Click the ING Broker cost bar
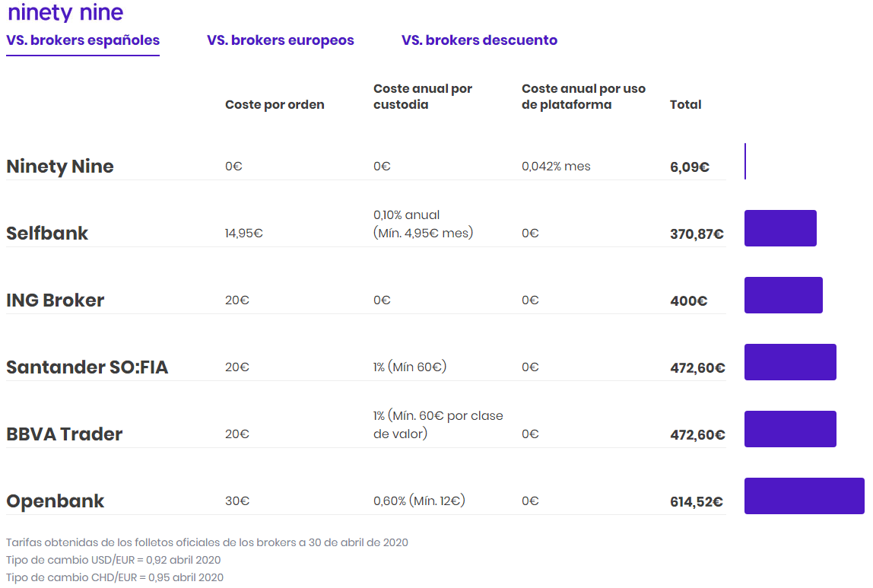 point(783,294)
